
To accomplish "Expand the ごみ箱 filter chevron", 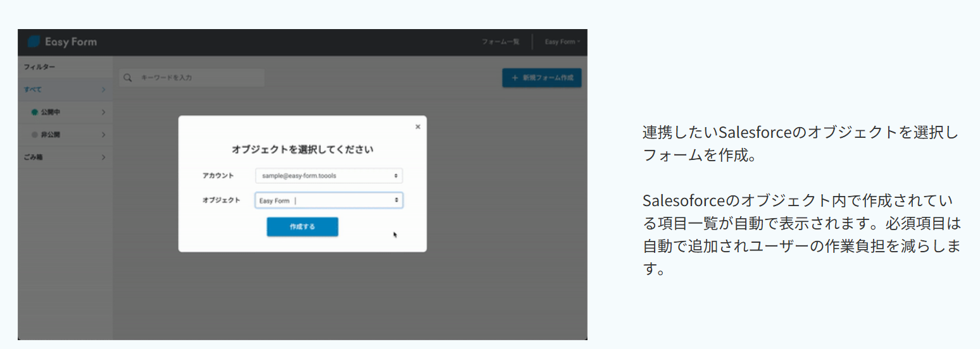I will (x=103, y=157).
